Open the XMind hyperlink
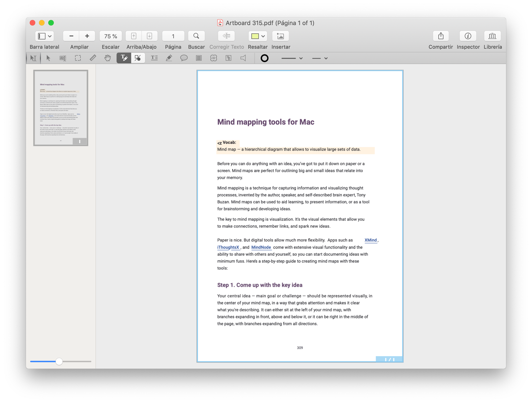The image size is (532, 403). tap(370, 240)
